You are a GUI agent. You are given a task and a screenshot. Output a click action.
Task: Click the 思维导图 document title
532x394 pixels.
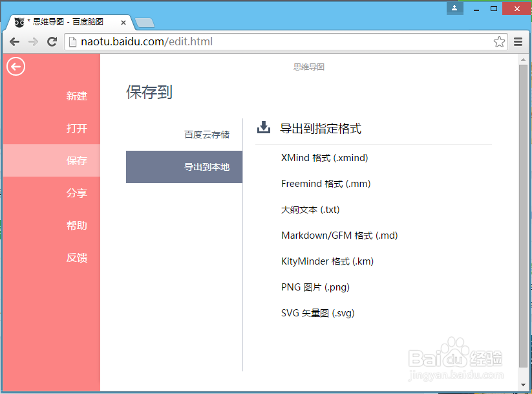click(309, 67)
